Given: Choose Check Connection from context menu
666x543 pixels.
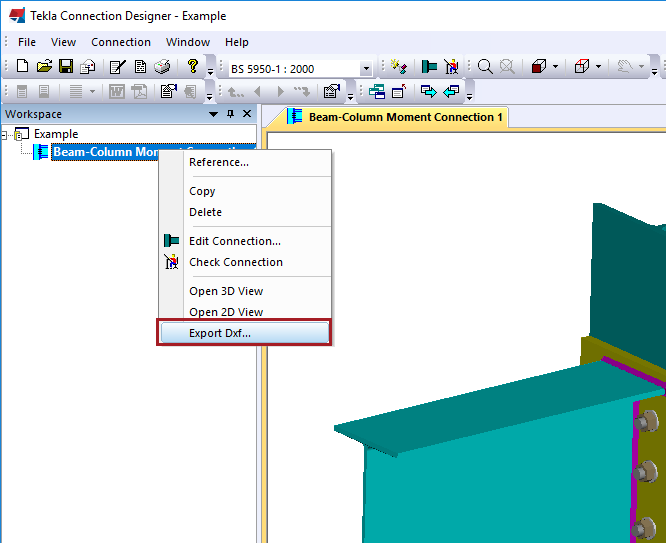Looking at the screenshot, I should tap(245, 262).
